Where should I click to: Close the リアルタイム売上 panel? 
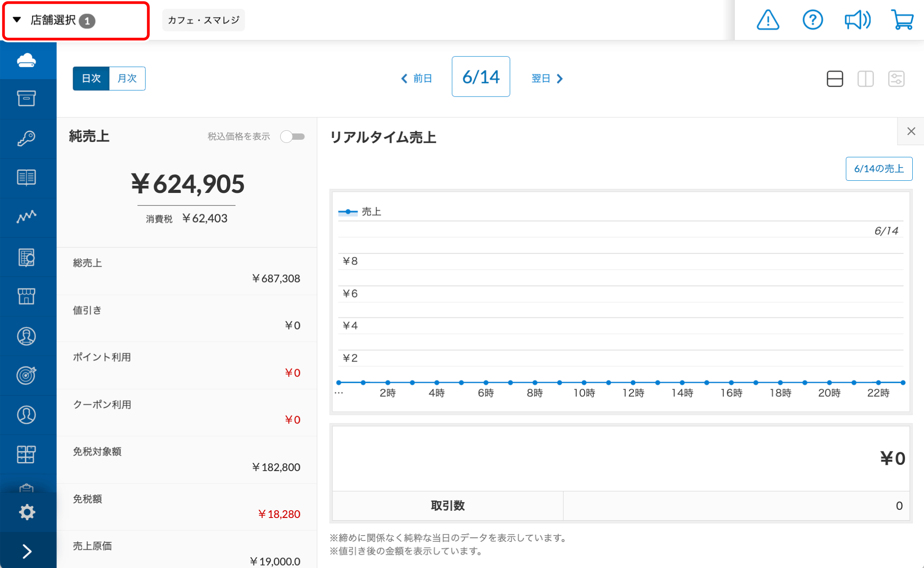911,131
